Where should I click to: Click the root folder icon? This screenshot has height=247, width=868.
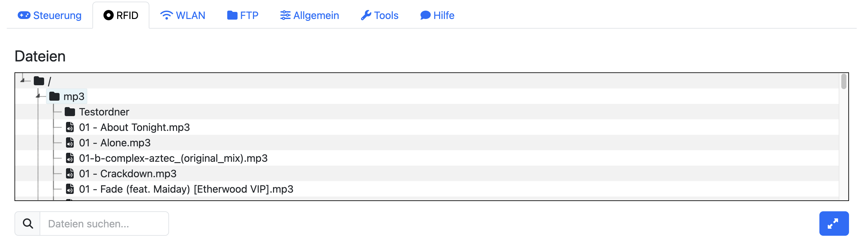point(39,81)
